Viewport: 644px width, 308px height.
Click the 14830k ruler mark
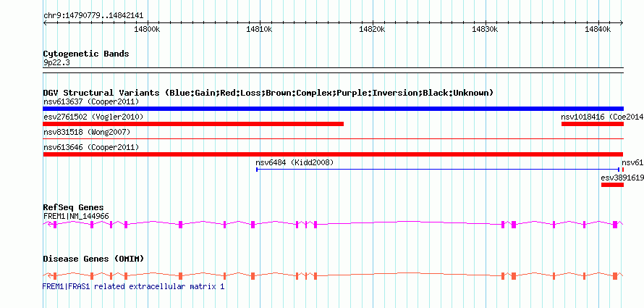pyautogui.click(x=485, y=29)
